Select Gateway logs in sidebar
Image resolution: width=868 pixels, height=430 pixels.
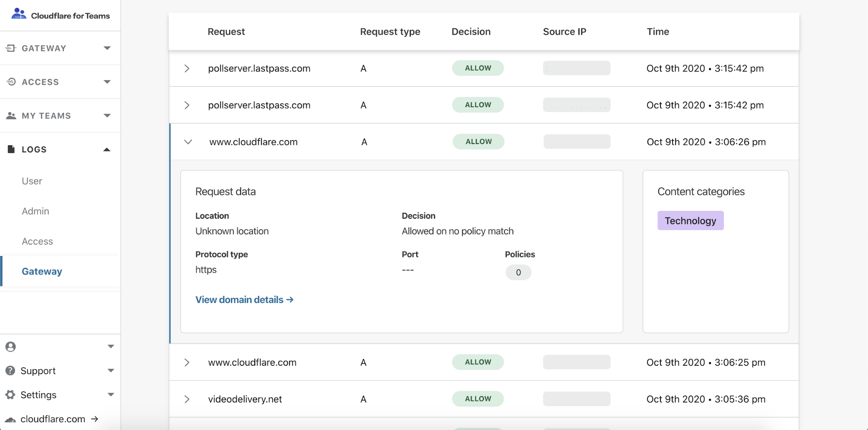point(42,271)
